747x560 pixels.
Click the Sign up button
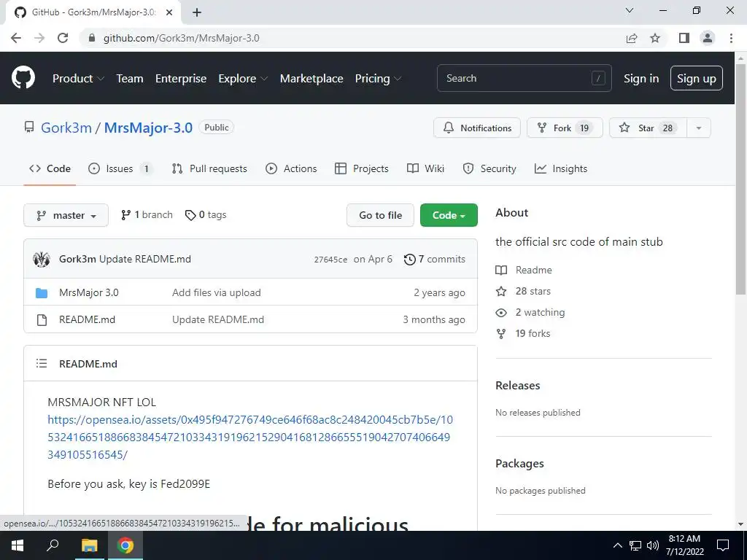(x=697, y=79)
